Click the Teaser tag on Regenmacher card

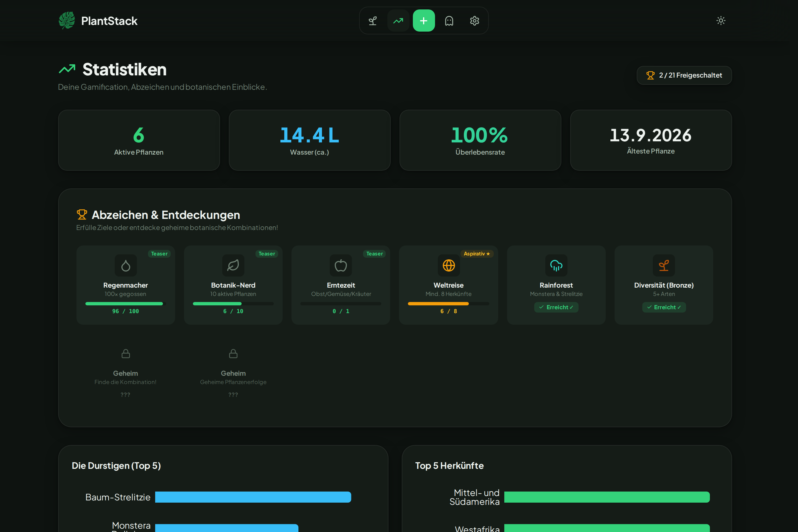tap(159, 254)
